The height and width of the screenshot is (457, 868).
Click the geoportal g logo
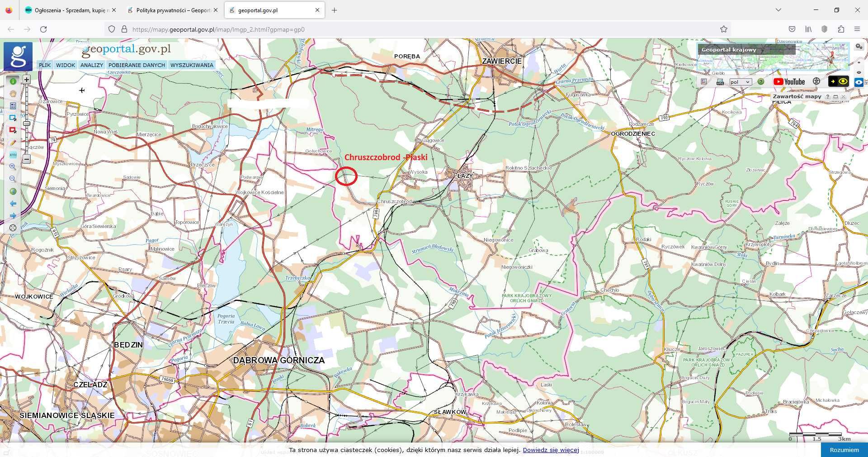click(18, 57)
